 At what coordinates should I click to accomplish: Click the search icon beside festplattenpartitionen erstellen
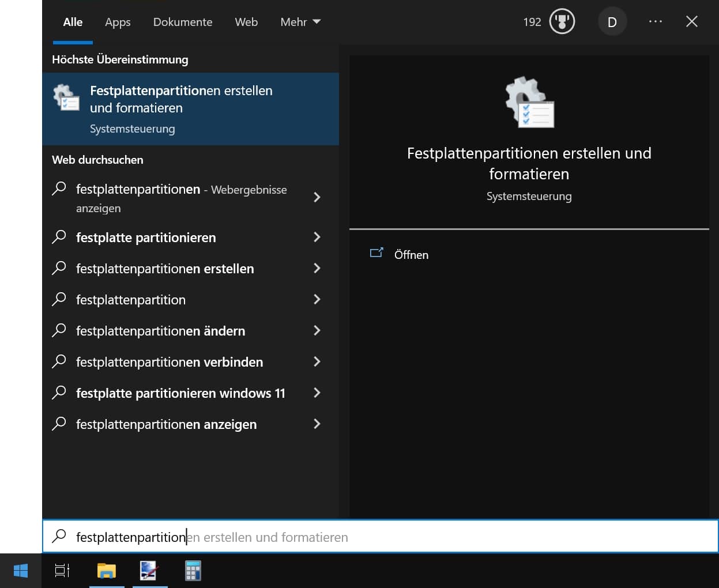tap(59, 268)
